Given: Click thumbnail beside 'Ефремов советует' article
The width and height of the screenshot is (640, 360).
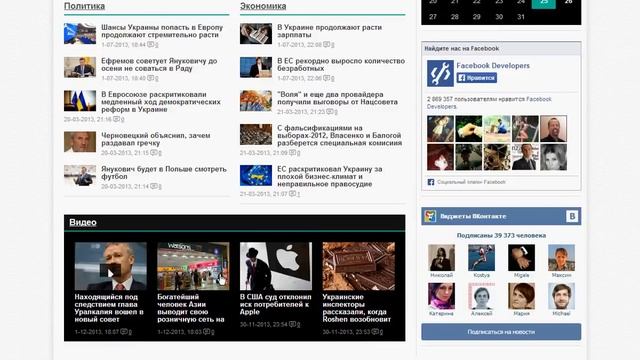Looking at the screenshot, I should [80, 67].
